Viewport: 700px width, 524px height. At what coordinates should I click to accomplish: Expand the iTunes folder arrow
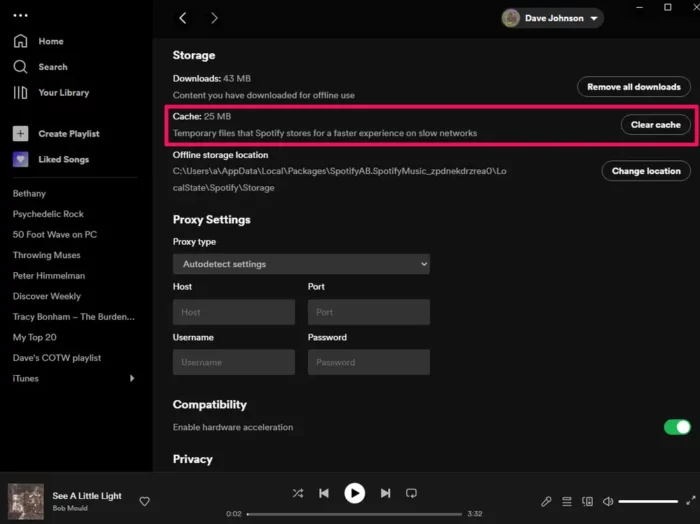[132, 378]
